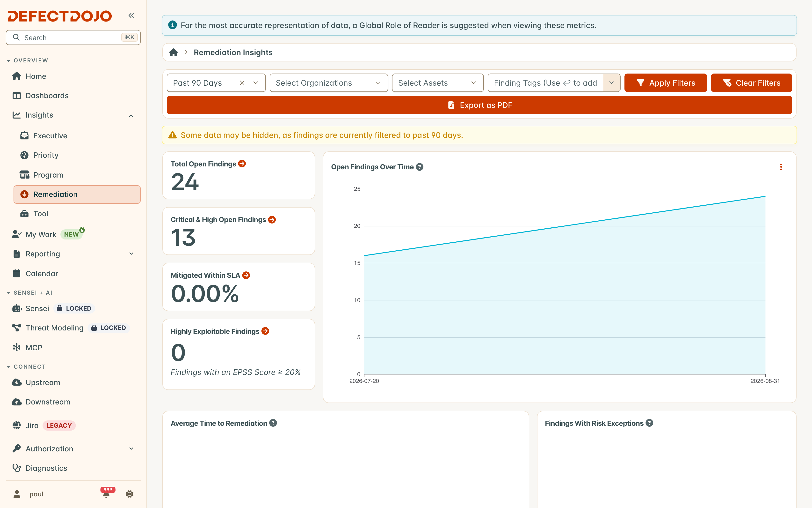Open Total Open Findings arrow link

click(242, 164)
